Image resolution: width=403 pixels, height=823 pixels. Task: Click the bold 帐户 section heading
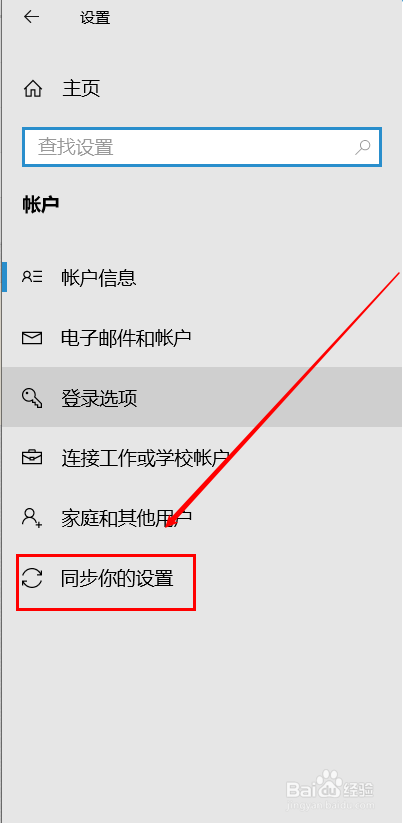point(40,205)
